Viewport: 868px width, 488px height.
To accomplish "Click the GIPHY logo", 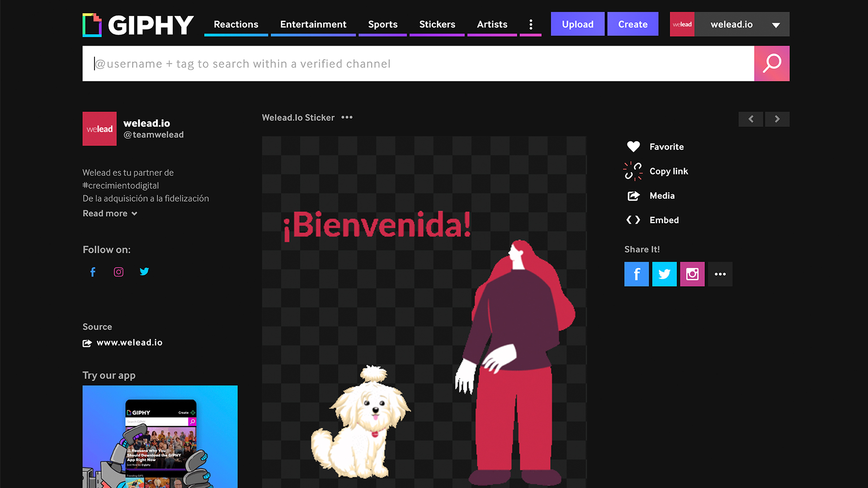I will 138,24.
